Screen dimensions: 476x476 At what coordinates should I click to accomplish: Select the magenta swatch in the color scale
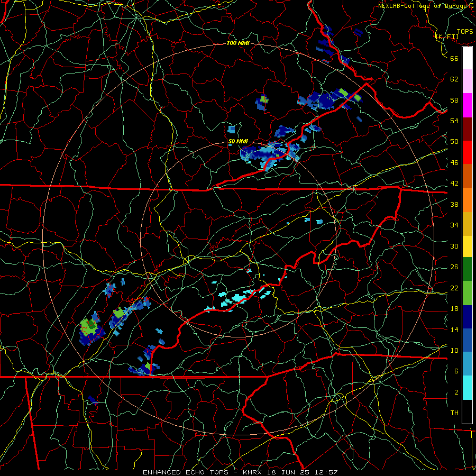tap(467, 105)
